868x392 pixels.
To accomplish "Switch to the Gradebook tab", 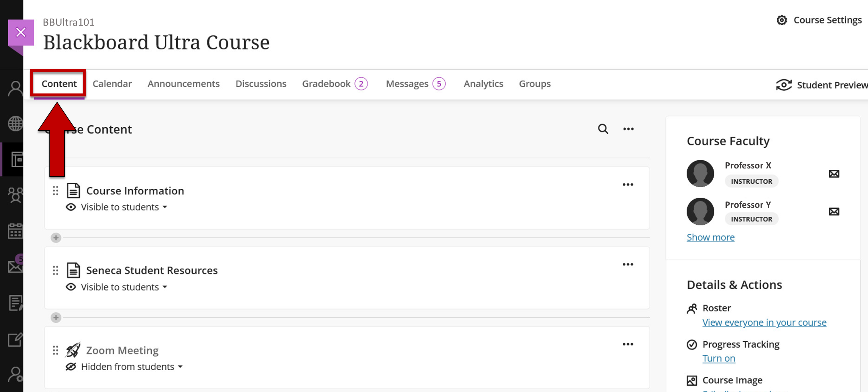I will (x=326, y=84).
